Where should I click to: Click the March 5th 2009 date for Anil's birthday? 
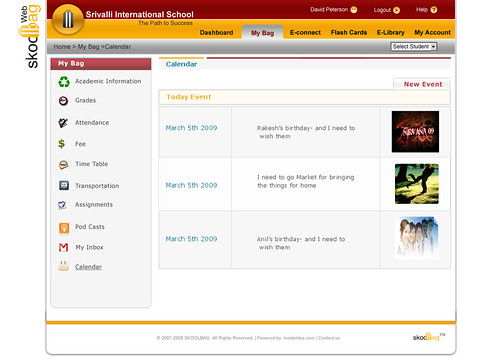191,239
